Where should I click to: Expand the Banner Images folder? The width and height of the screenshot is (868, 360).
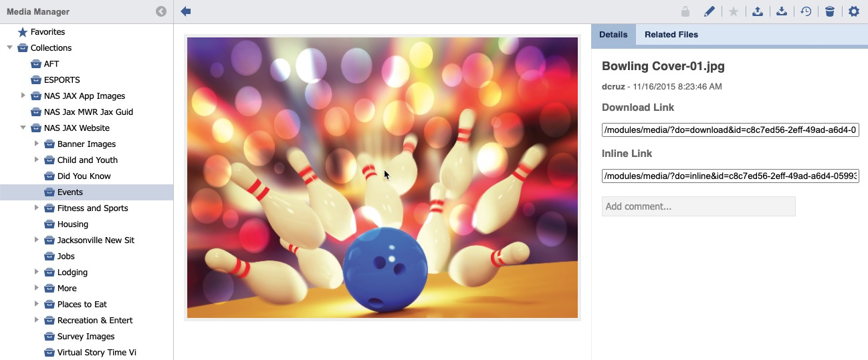point(37,144)
